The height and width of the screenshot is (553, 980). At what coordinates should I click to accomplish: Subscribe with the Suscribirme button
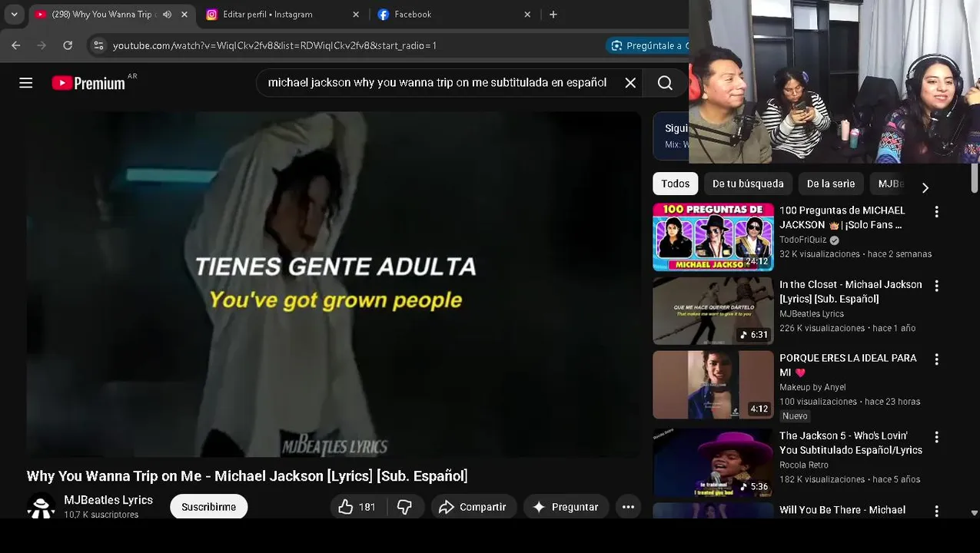209,507
